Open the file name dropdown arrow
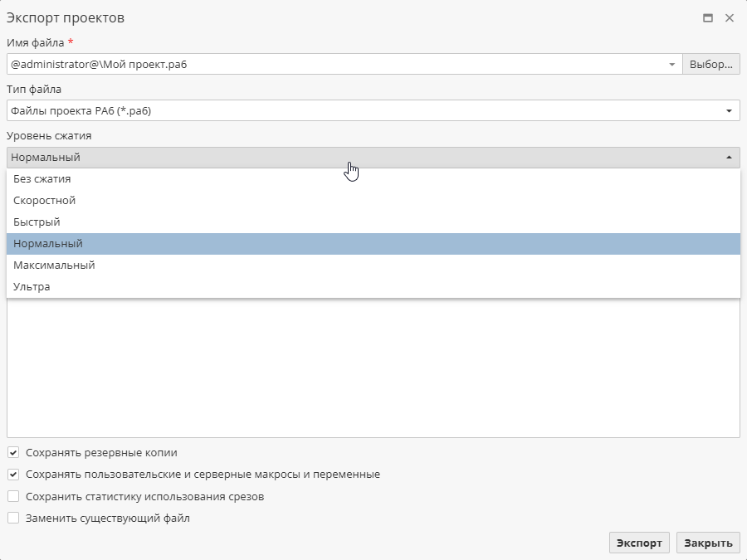 pyautogui.click(x=671, y=65)
